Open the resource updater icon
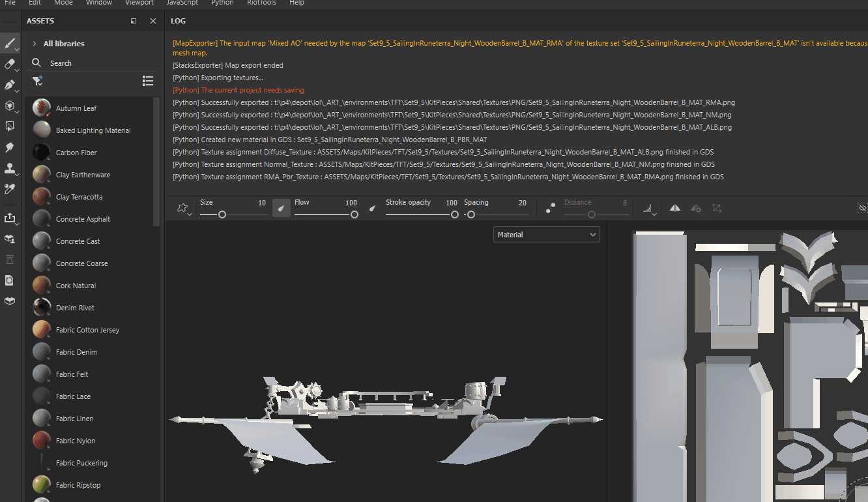868x502 pixels. (10, 280)
